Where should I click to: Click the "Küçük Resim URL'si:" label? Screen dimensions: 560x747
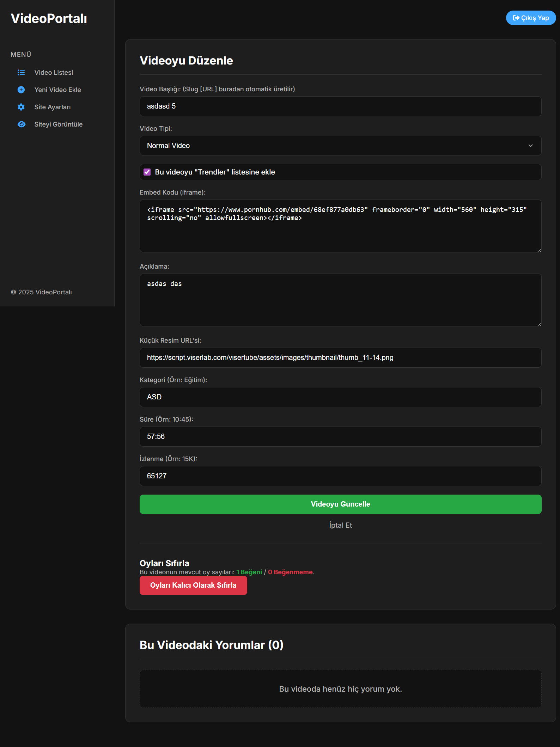pos(170,341)
